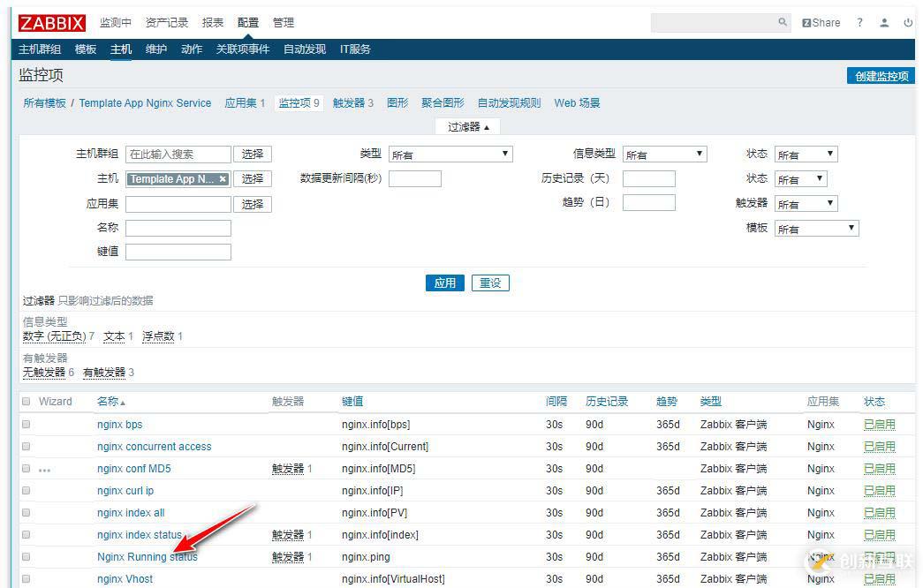Image resolution: width=923 pixels, height=588 pixels.
Task: Tick the select-all checkbox in table header
Action: [x=26, y=402]
